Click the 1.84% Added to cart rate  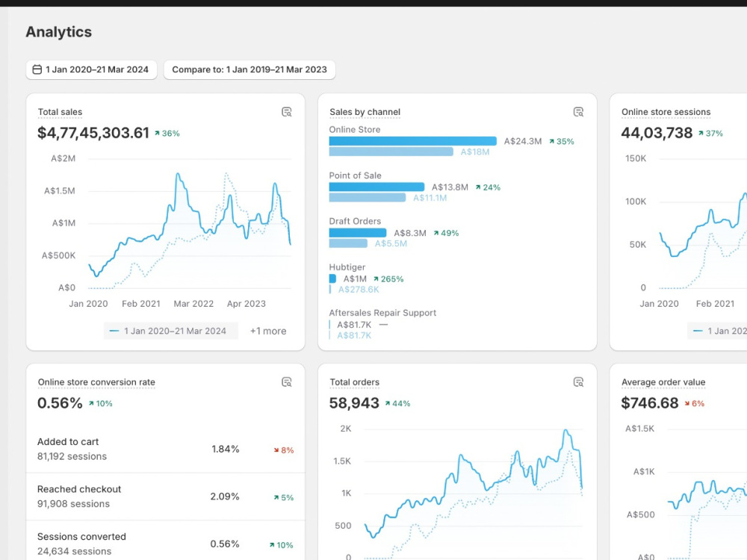point(226,449)
